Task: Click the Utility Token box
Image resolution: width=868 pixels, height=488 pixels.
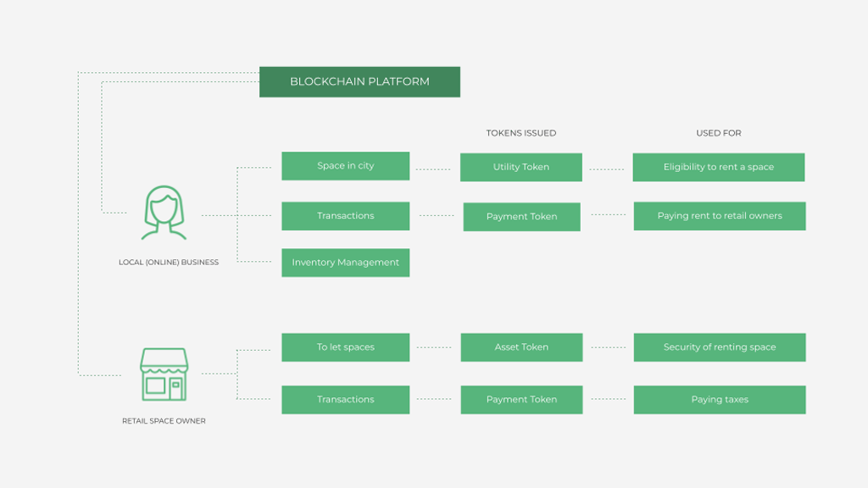Action: coord(520,167)
